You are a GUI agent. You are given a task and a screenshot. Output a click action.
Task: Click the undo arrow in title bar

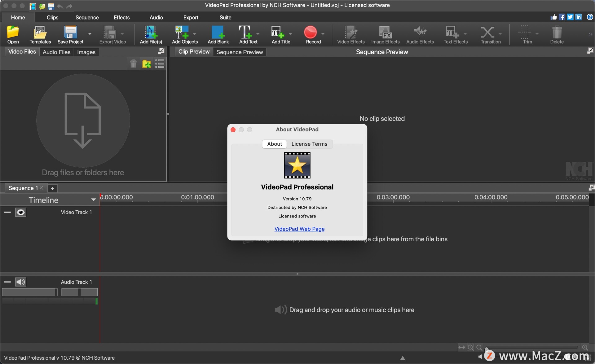pyautogui.click(x=60, y=6)
